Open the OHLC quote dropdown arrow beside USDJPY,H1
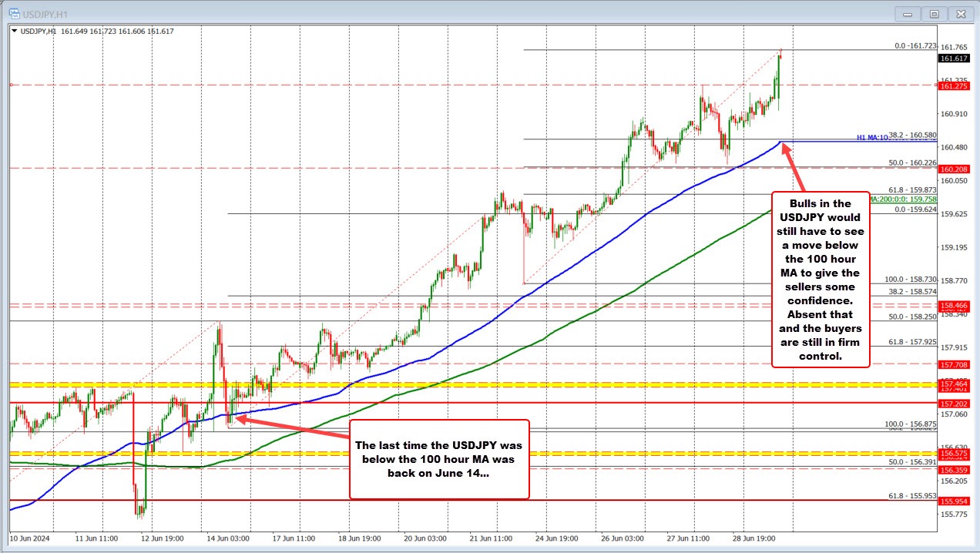Image resolution: width=980 pixels, height=553 pixels. pyautogui.click(x=15, y=31)
